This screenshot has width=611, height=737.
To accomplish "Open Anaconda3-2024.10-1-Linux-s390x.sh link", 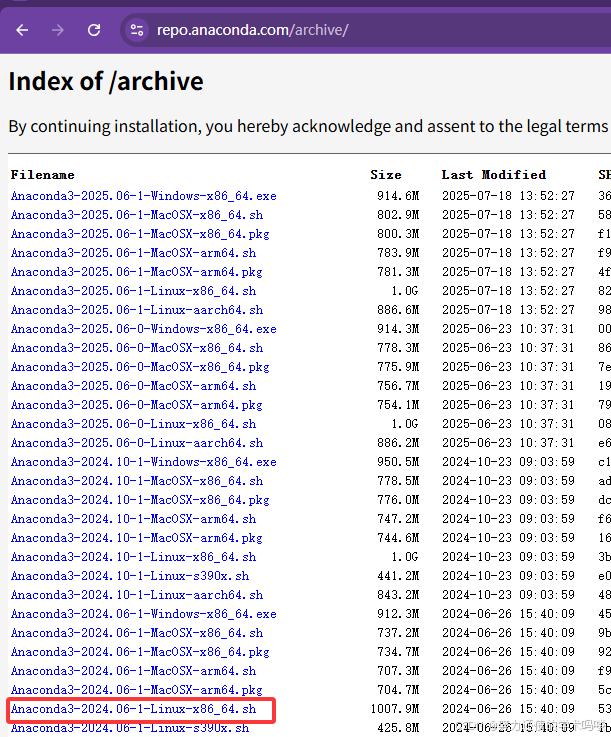I will tap(130, 576).
